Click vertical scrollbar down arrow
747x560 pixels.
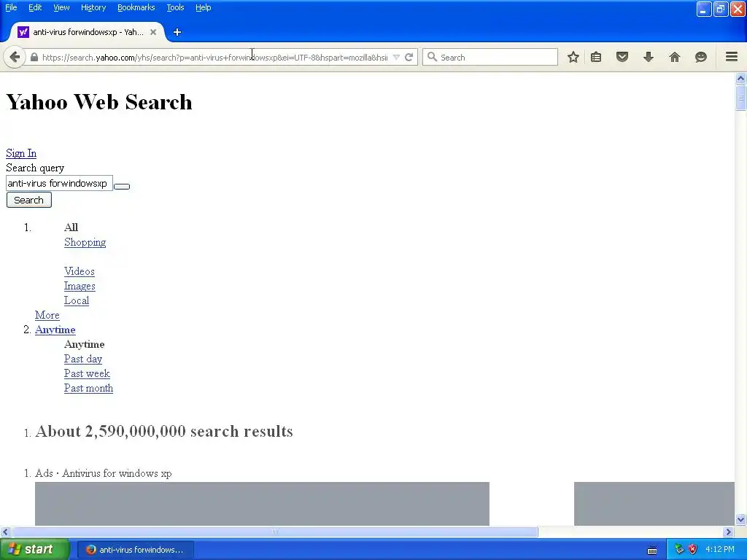coord(740,519)
